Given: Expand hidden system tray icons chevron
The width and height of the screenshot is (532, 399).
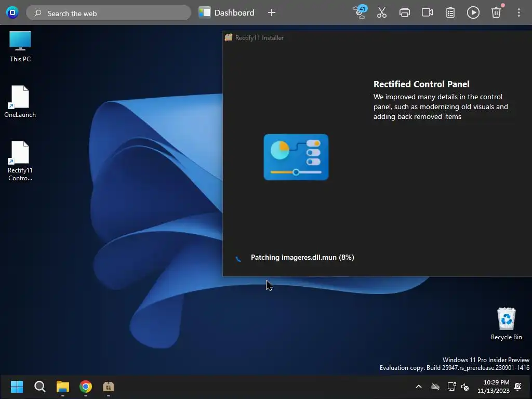Looking at the screenshot, I should [419, 387].
